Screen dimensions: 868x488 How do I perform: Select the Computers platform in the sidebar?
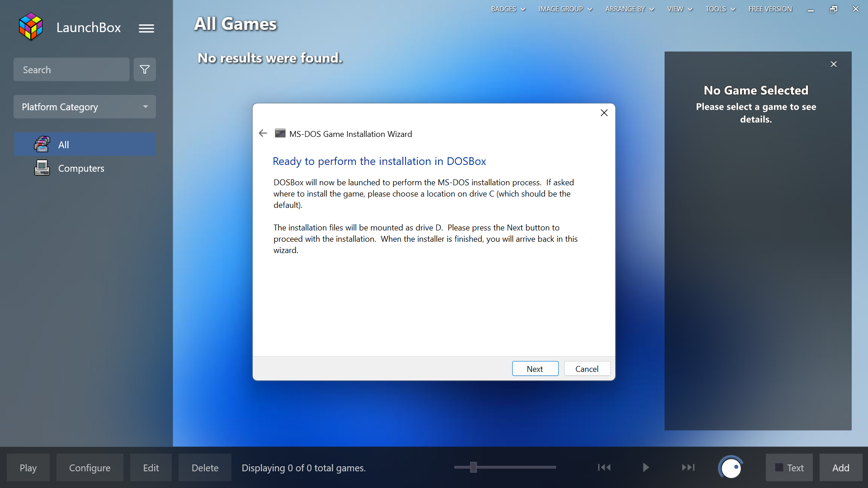click(x=80, y=168)
